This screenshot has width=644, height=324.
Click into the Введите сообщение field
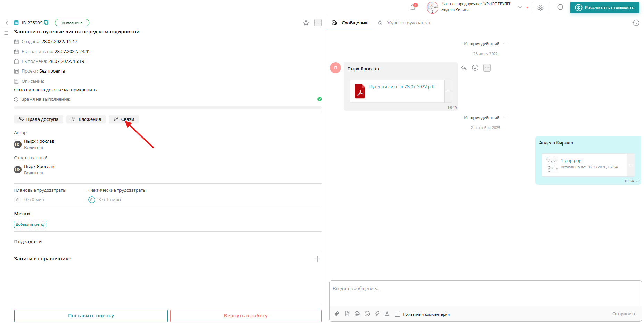tap(485, 292)
